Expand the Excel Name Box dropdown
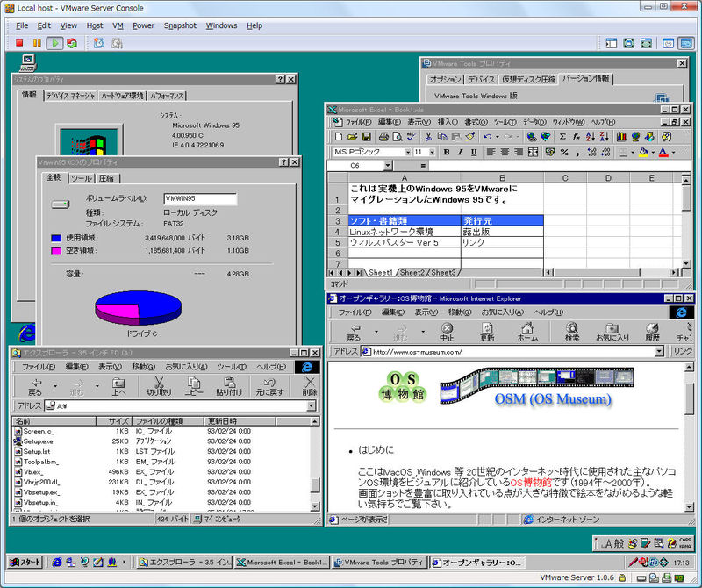The height and width of the screenshot is (588, 702). tap(388, 166)
